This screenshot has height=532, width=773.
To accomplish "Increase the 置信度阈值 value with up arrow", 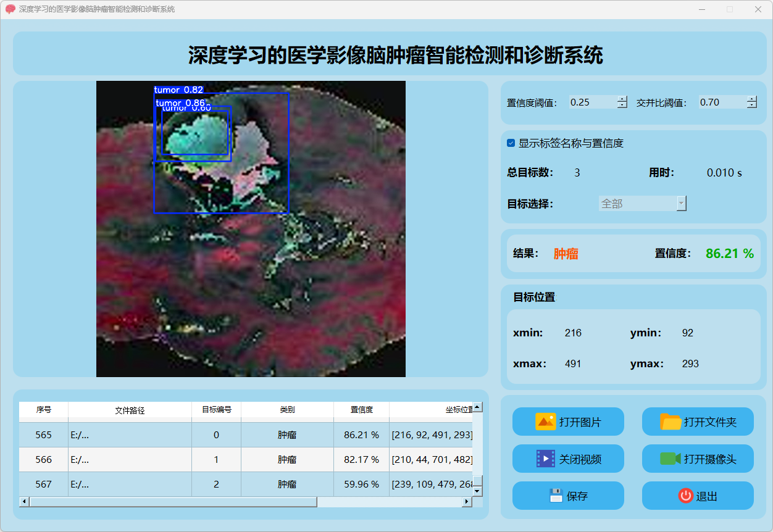I will pos(622,99).
